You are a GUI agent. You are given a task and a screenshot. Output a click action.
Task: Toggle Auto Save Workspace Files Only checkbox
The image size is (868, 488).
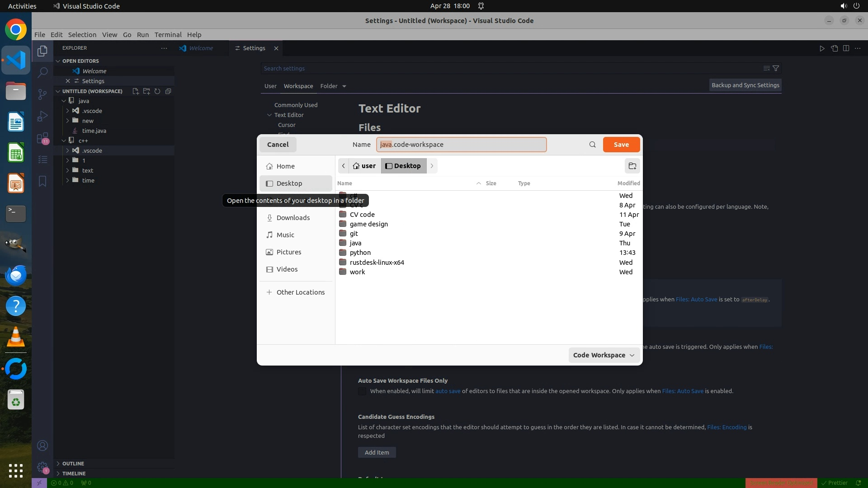(x=362, y=391)
